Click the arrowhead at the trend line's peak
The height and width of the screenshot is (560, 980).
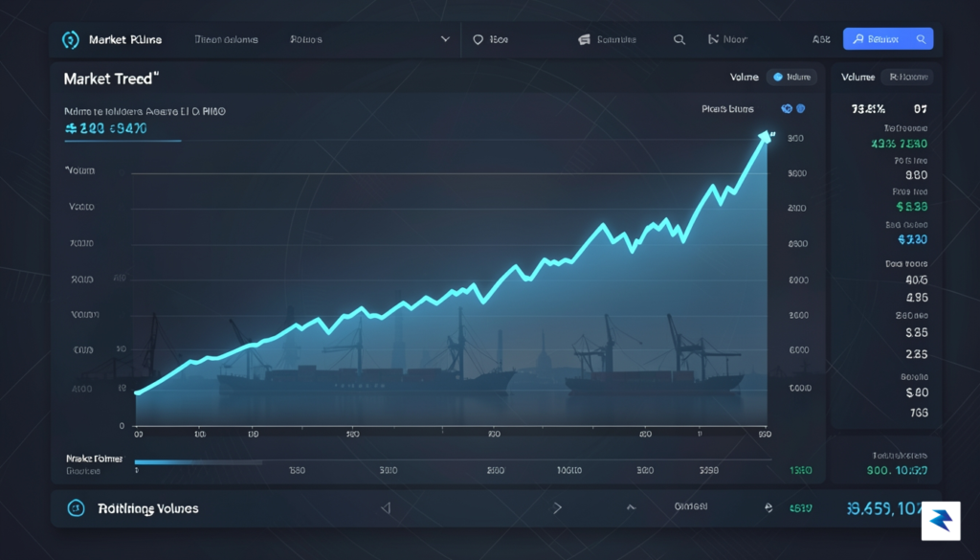tap(765, 137)
